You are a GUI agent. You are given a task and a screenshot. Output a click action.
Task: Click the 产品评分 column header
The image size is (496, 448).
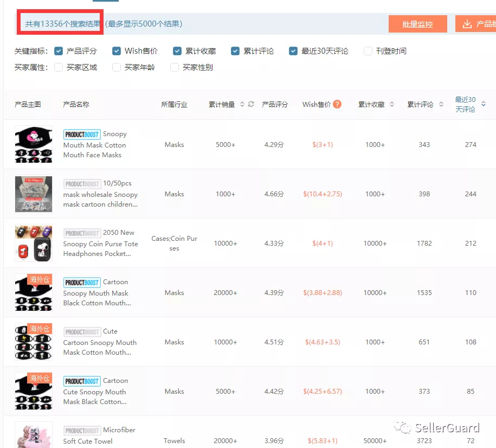pyautogui.click(x=275, y=104)
